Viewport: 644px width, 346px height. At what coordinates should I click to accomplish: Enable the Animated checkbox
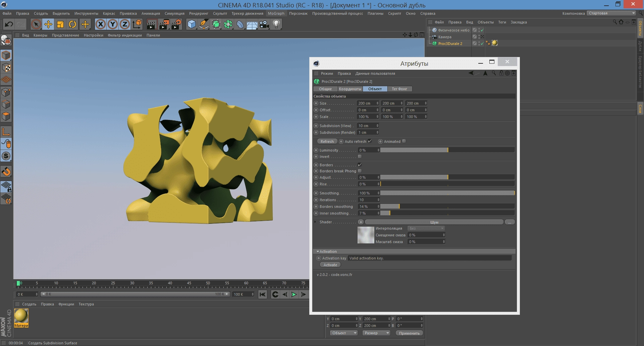click(x=404, y=141)
